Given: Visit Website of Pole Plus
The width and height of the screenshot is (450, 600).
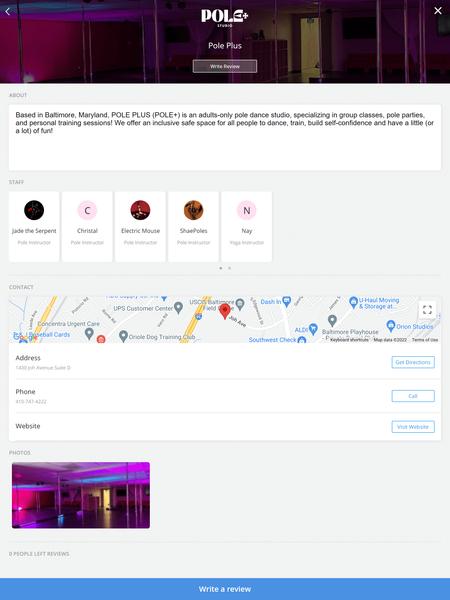Looking at the screenshot, I should (x=413, y=427).
